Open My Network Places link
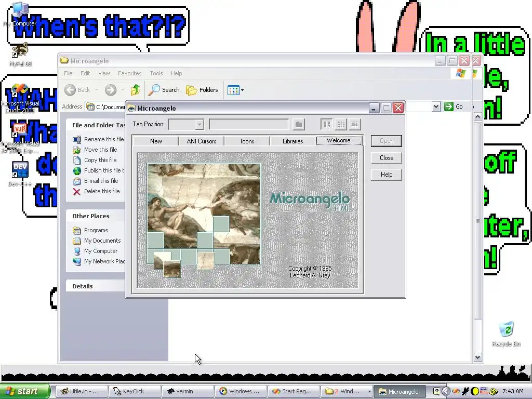 (104, 261)
